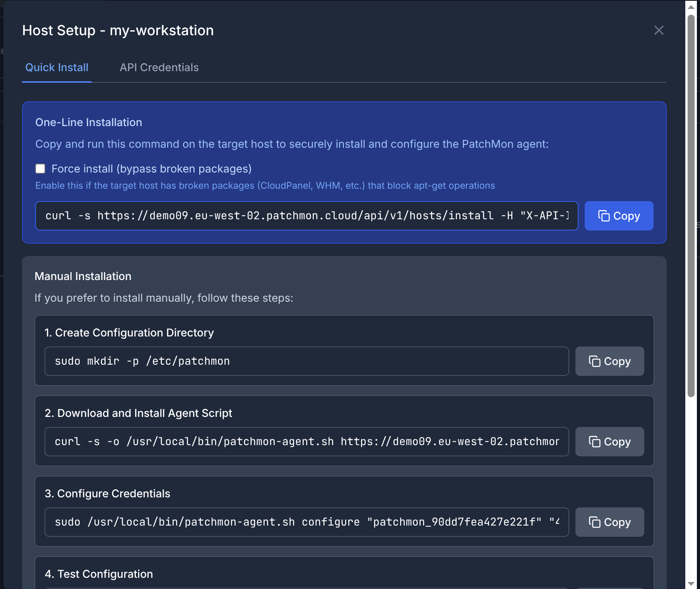Copy the one-line installation curl command

coord(619,216)
